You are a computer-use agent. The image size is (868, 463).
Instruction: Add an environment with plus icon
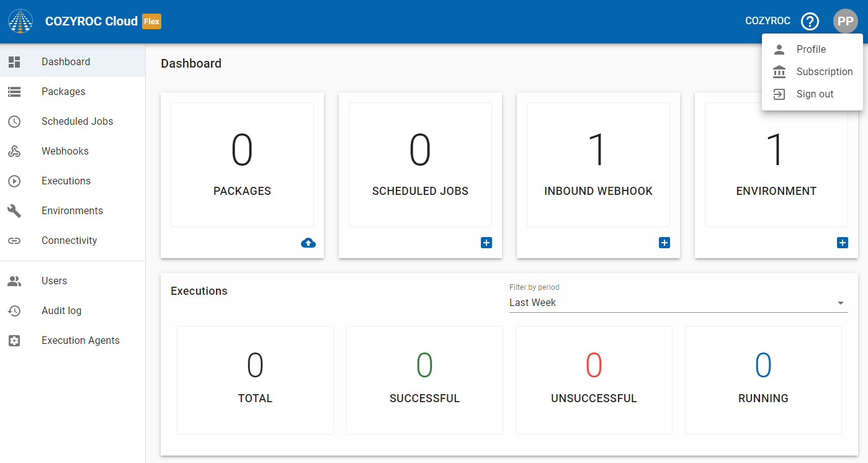pos(842,243)
